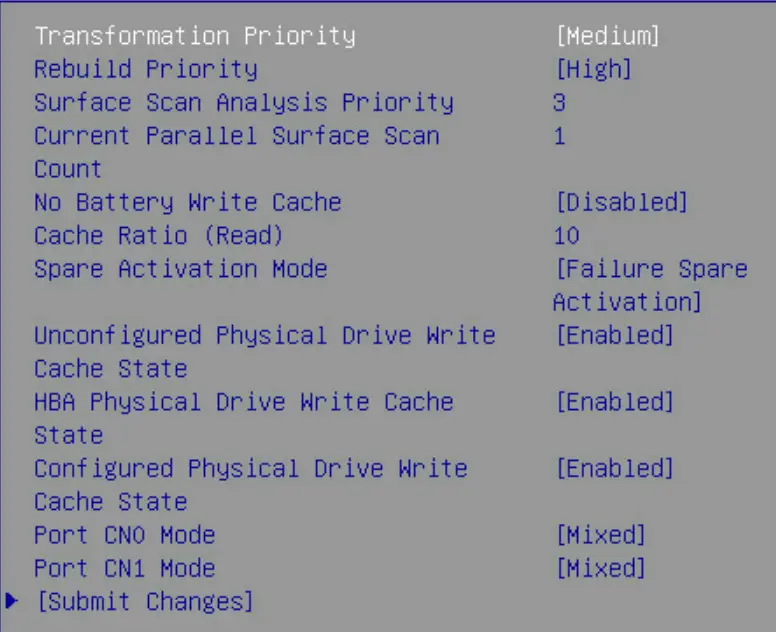The width and height of the screenshot is (776, 632).
Task: Select the Port CN0 Mode label
Action: point(124,535)
